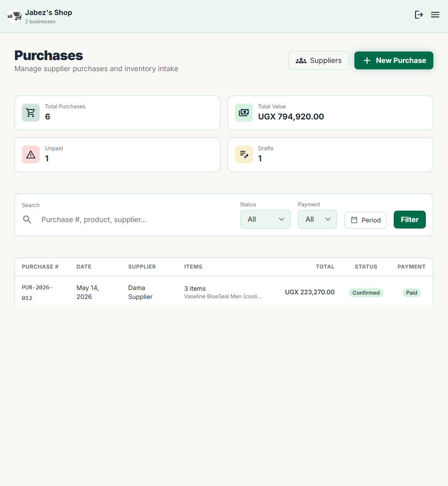Click the Paid payment badge
Screen dimensions: 448x486
pyautogui.click(x=412, y=293)
